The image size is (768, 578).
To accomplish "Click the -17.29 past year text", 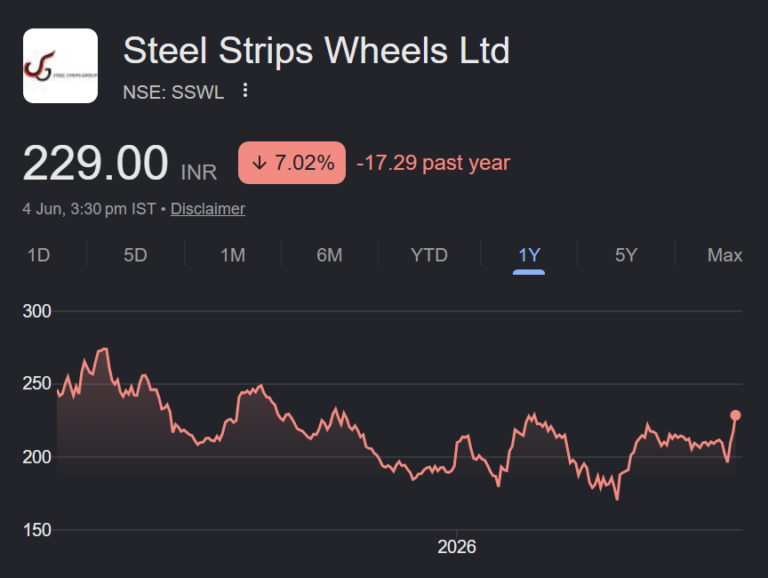I will pos(433,163).
